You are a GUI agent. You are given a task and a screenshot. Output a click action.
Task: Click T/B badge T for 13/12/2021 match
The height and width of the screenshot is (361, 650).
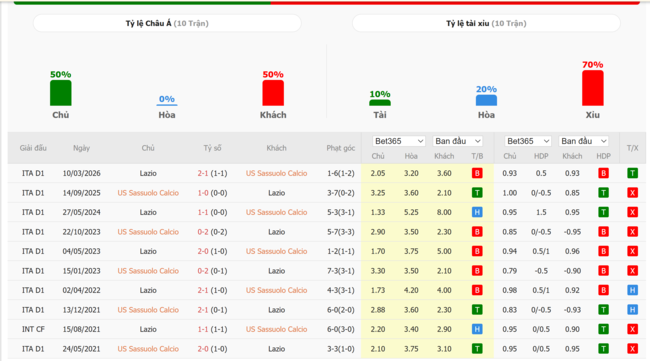[477, 310]
